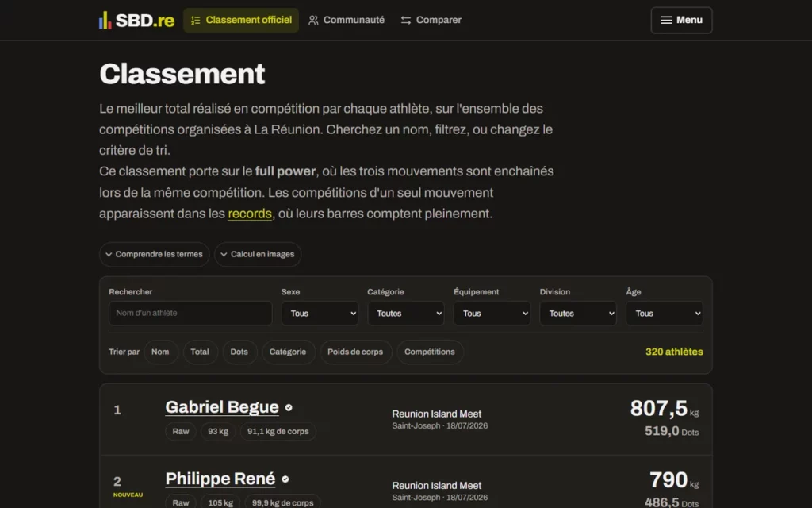
Task: Open the Comparer page
Action: point(431,20)
